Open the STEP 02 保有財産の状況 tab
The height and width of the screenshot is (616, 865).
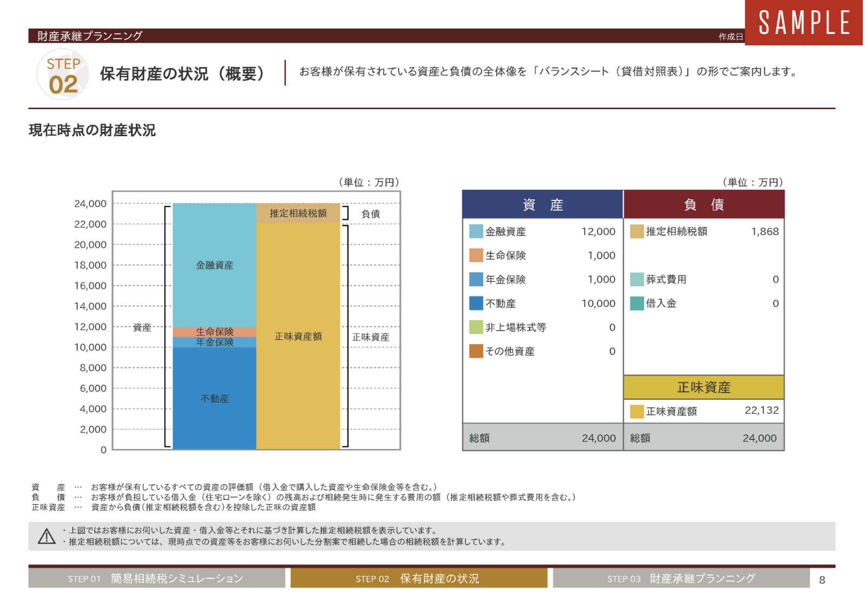click(x=418, y=578)
